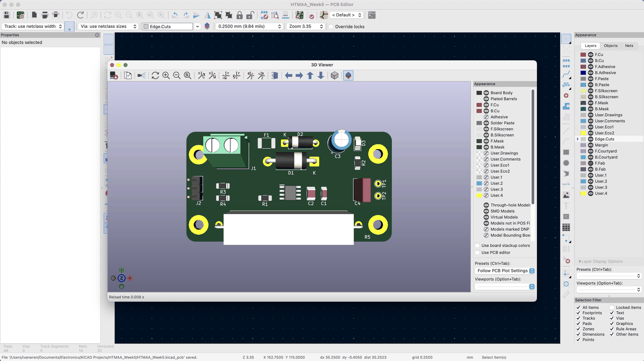Uncheck Footprints in Selection Filter
Image resolution: width=644 pixels, height=361 pixels.
pyautogui.click(x=578, y=313)
